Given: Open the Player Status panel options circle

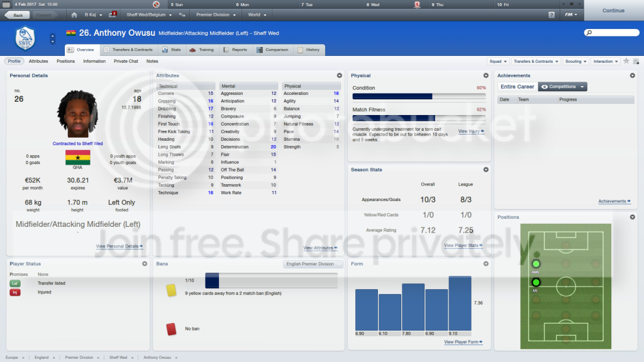Looking at the screenshot, I should pos(145,264).
